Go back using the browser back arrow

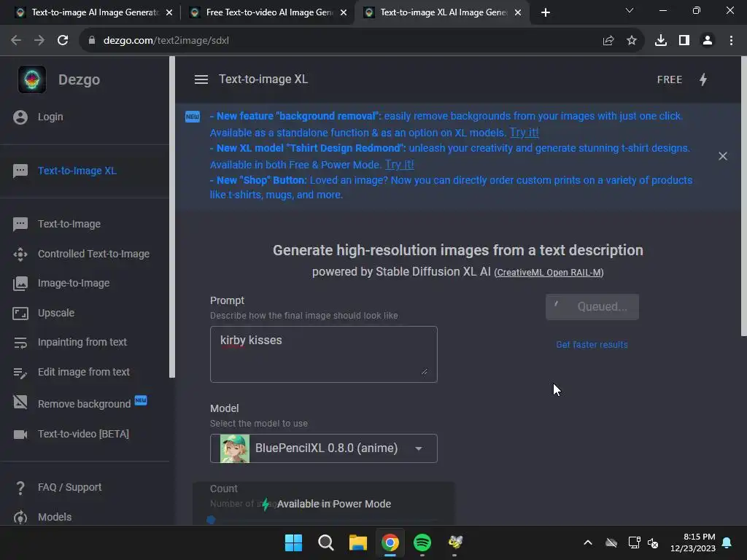click(x=16, y=41)
